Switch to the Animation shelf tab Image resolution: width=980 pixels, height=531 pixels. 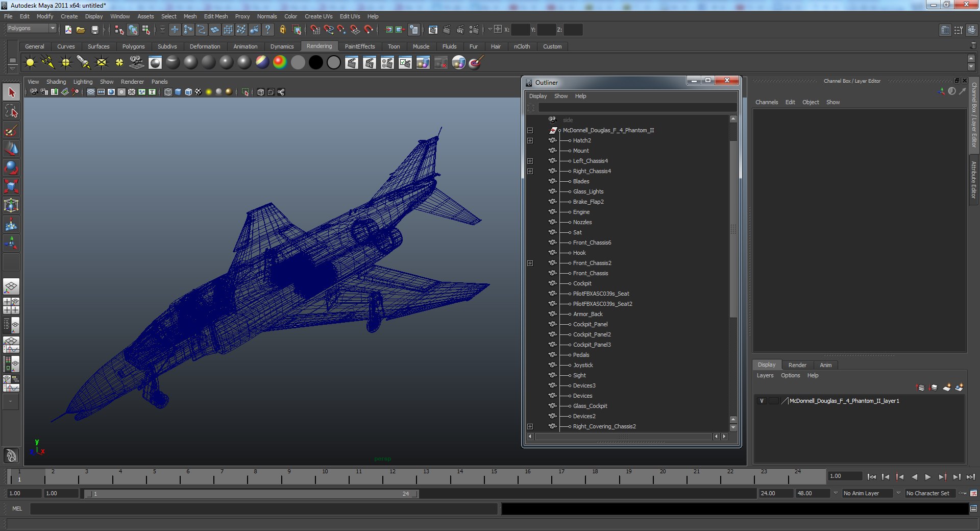[x=246, y=46]
